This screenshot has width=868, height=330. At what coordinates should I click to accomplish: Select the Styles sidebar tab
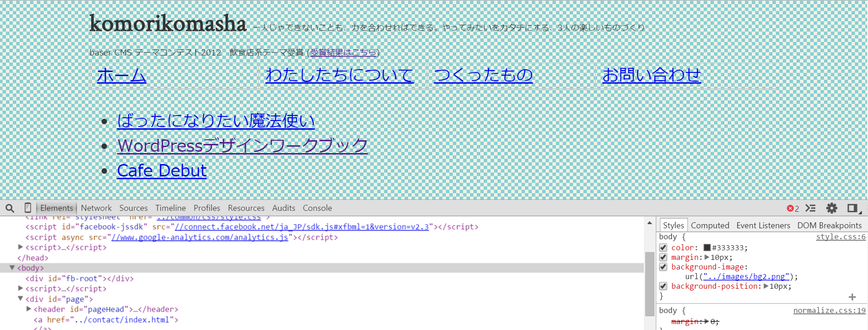(x=673, y=225)
